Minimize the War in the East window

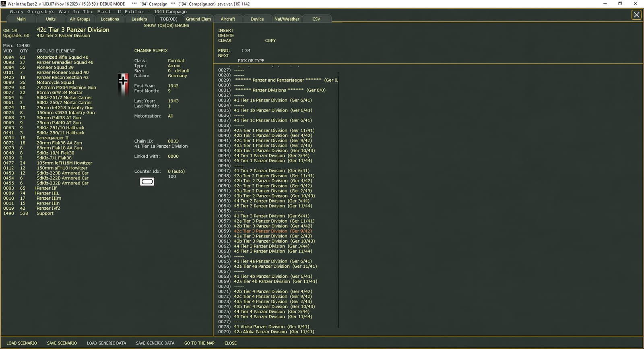[x=605, y=4]
